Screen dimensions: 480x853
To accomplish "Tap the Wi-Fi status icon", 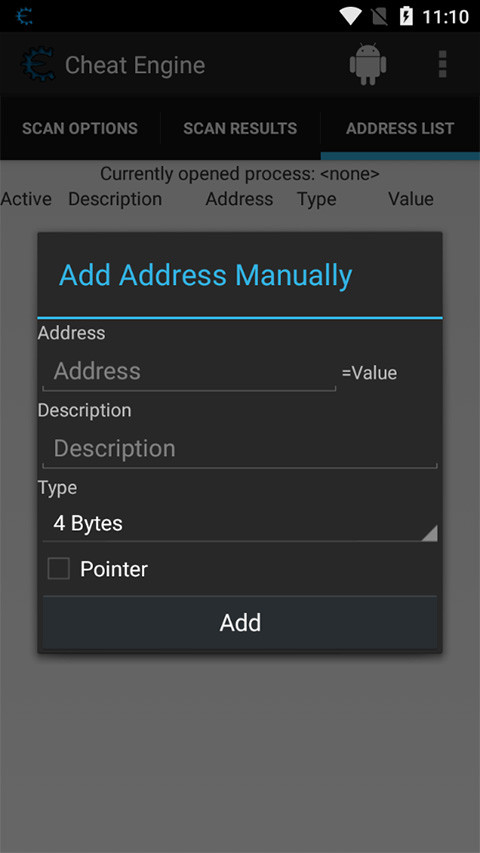I will (x=351, y=16).
